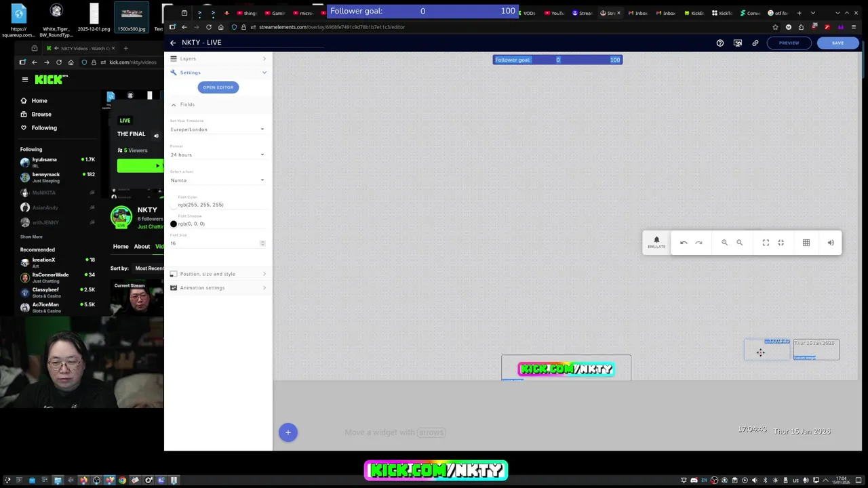
Task: Go back in the Kick browser window
Action: click(x=35, y=62)
